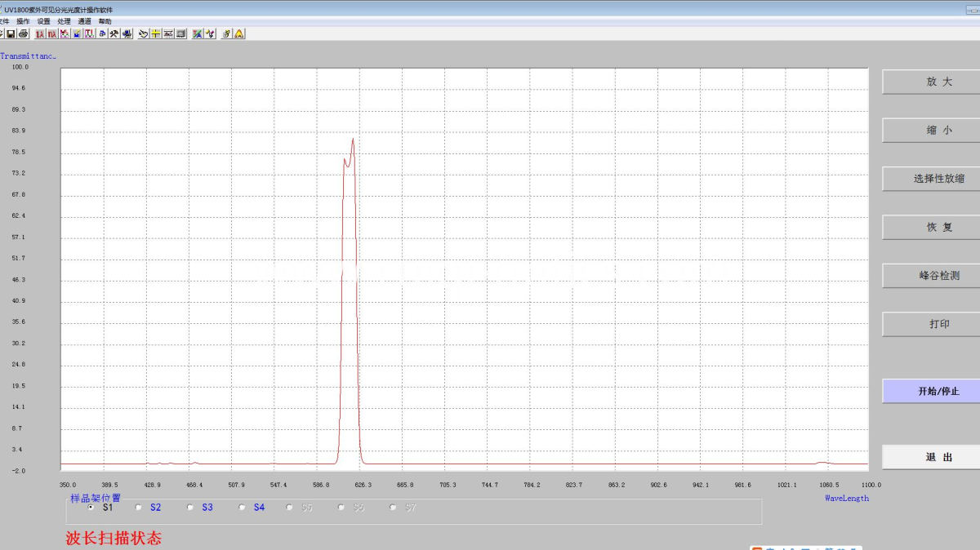980x550 pixels.
Task: Click the 46.3 transmittance axis value
Action: 19,280
